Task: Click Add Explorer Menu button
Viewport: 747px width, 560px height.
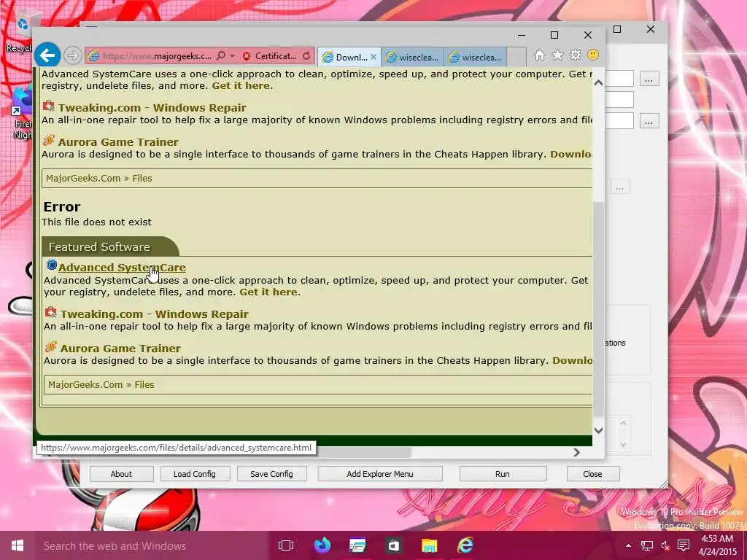Action: (380, 474)
